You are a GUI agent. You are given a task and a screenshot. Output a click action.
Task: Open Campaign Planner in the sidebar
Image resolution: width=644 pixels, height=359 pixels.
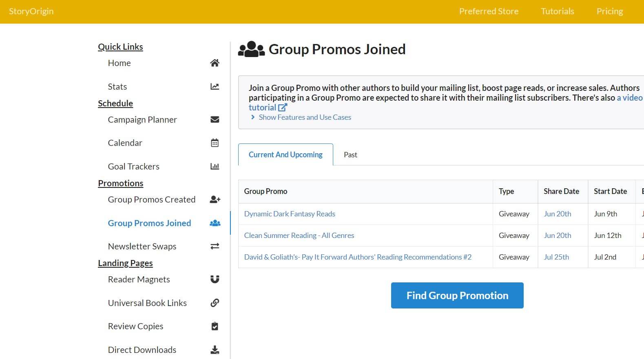[x=142, y=120]
